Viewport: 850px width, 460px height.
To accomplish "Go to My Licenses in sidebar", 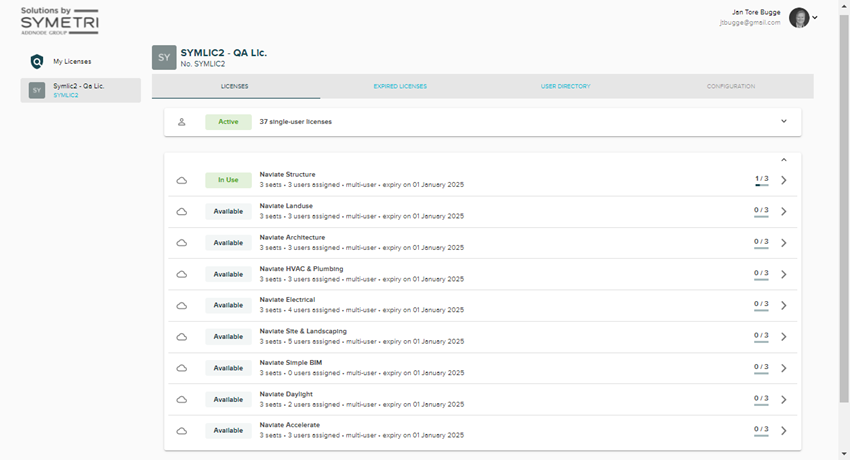I will (72, 62).
